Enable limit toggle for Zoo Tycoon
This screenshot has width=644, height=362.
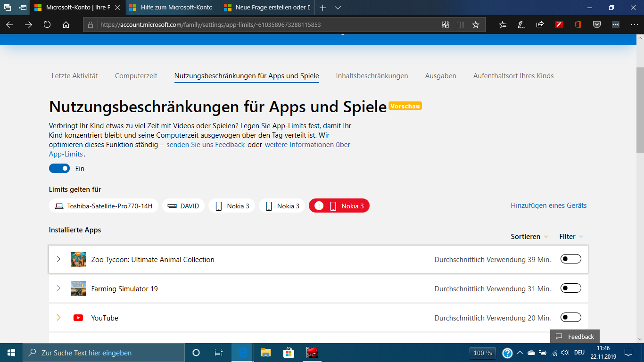pyautogui.click(x=570, y=259)
